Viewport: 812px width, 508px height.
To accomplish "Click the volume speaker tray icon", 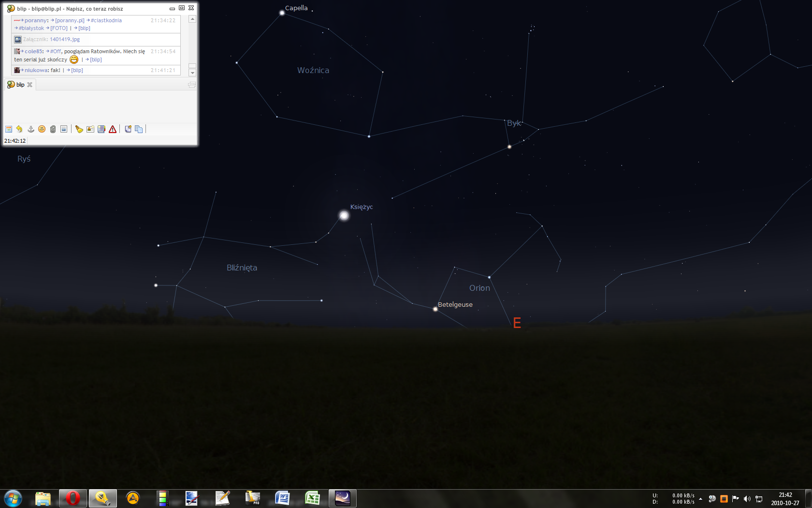I will [x=747, y=499].
